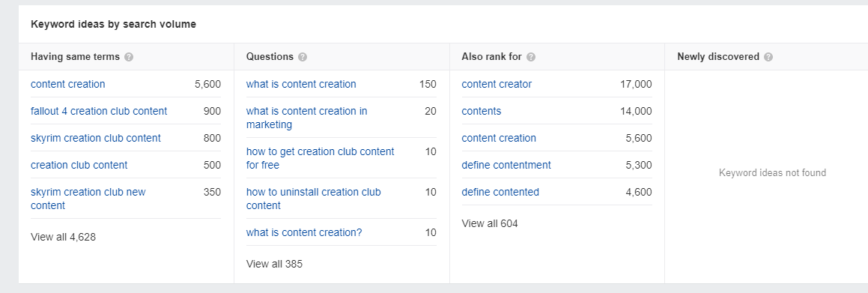This screenshot has height=293, width=868.
Task: View all 4,628 same-terms keywords
Action: pyautogui.click(x=63, y=237)
